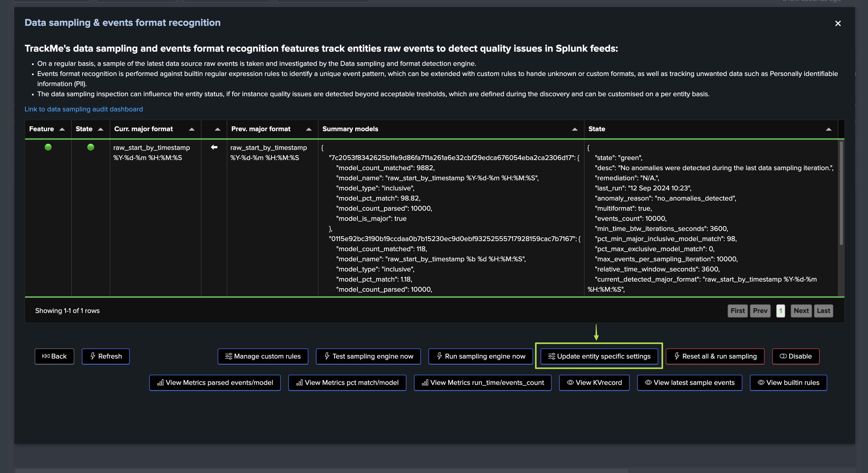Toggle the Disable sampling button

point(795,356)
